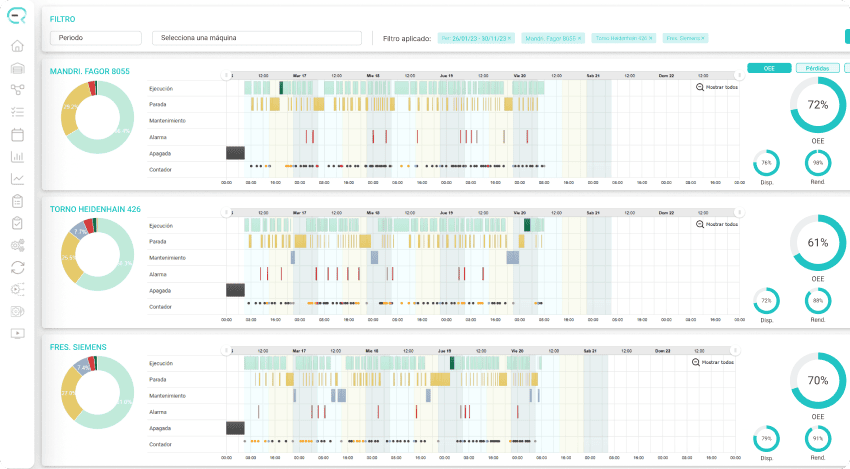Image resolution: width=850 pixels, height=469 pixels.
Task: Grab the right handle of Mandri. Fagor timeline range slider
Action: tap(738, 75)
